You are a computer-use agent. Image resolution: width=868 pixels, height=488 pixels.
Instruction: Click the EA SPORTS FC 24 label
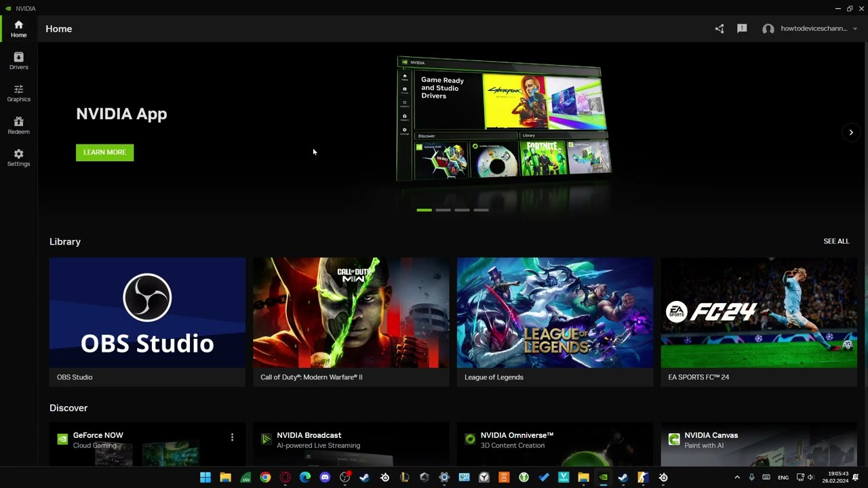[698, 377]
